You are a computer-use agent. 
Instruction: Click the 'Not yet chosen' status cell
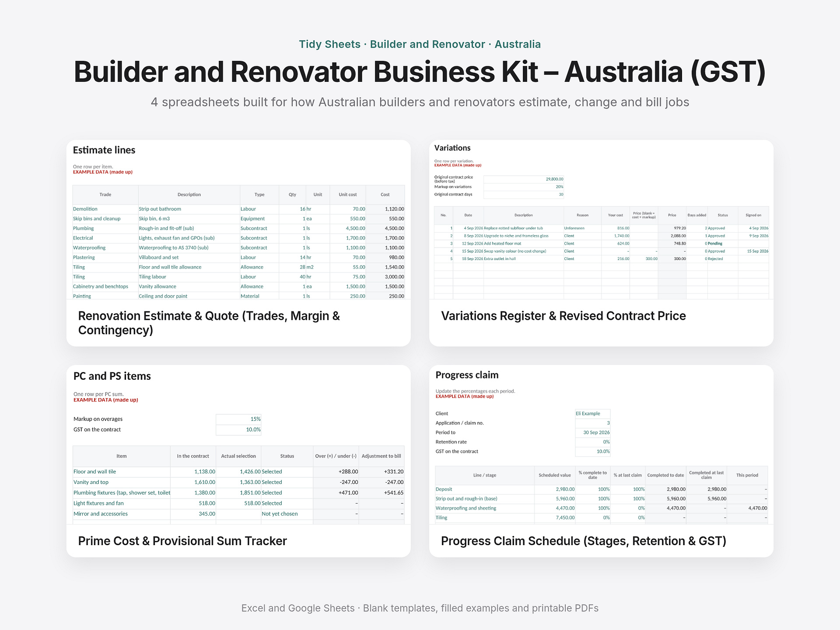coord(287,514)
